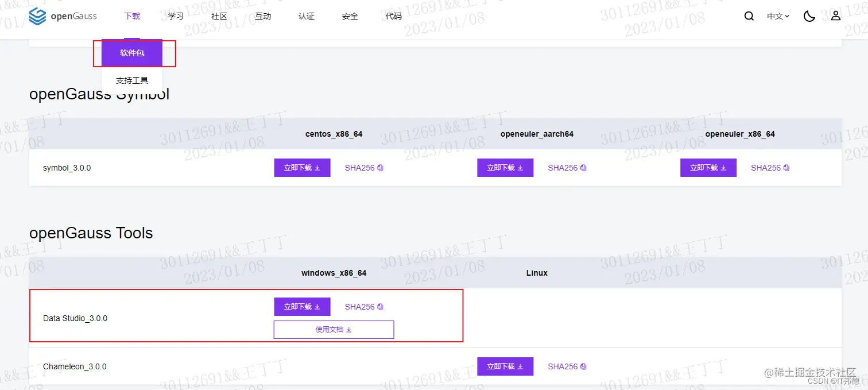
Task: Click the Data Studio_3.0.0 label
Action: [75, 318]
